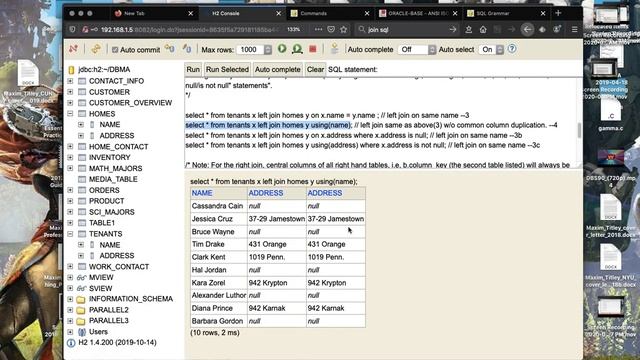Expand the MVIEW view node
Image resolution: width=640 pixels, height=360 pixels.
point(70,277)
